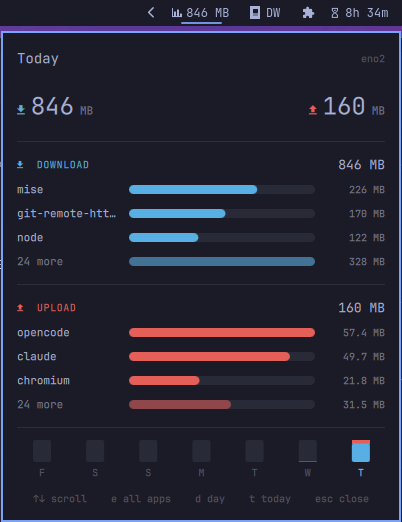402x522 pixels.
Task: Select the claude upload row
Action: pos(201,357)
